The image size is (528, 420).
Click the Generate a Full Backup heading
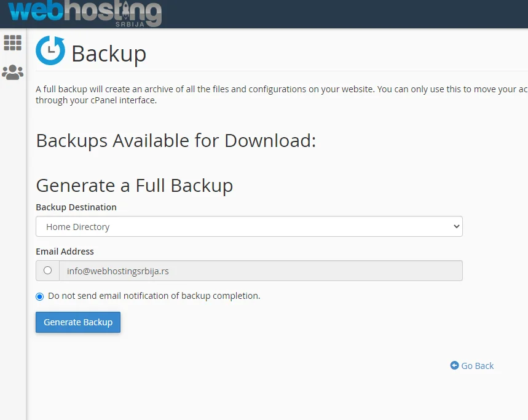[x=135, y=186]
